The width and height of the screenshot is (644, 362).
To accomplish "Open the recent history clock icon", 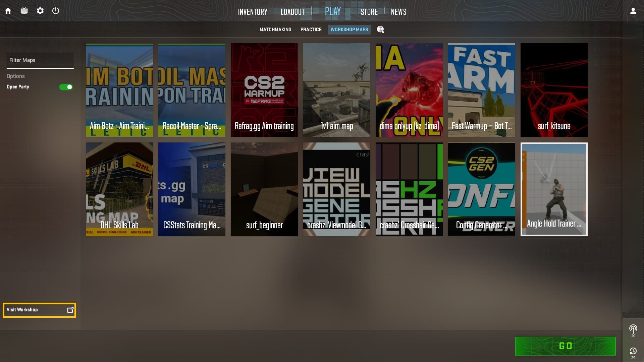I will (x=633, y=351).
